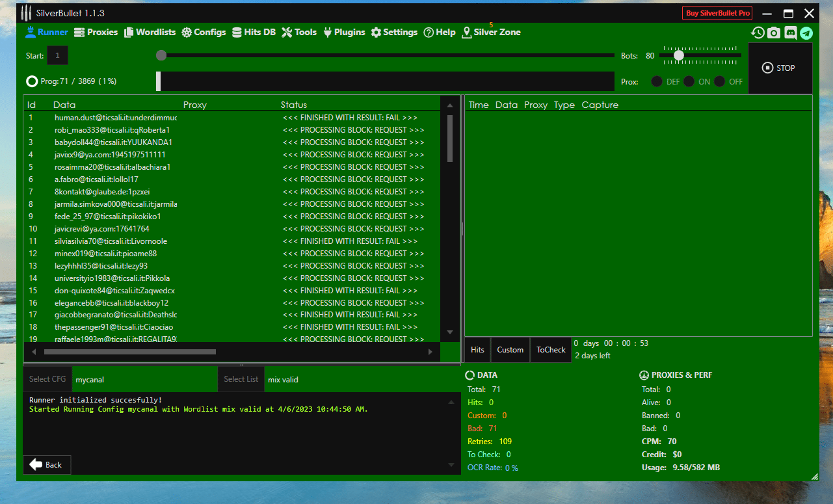Click the 'Bad: 71' statistic under DATA
The width and height of the screenshot is (833, 504).
(x=483, y=429)
